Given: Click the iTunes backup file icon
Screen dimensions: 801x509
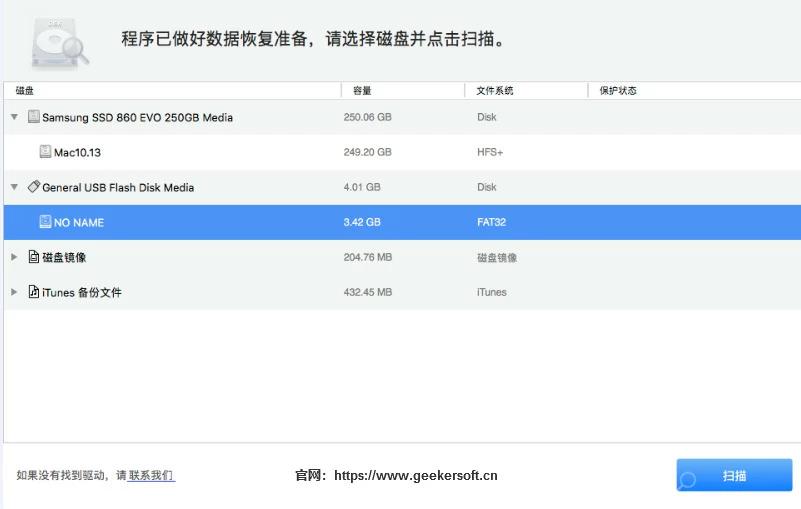Looking at the screenshot, I should [34, 292].
